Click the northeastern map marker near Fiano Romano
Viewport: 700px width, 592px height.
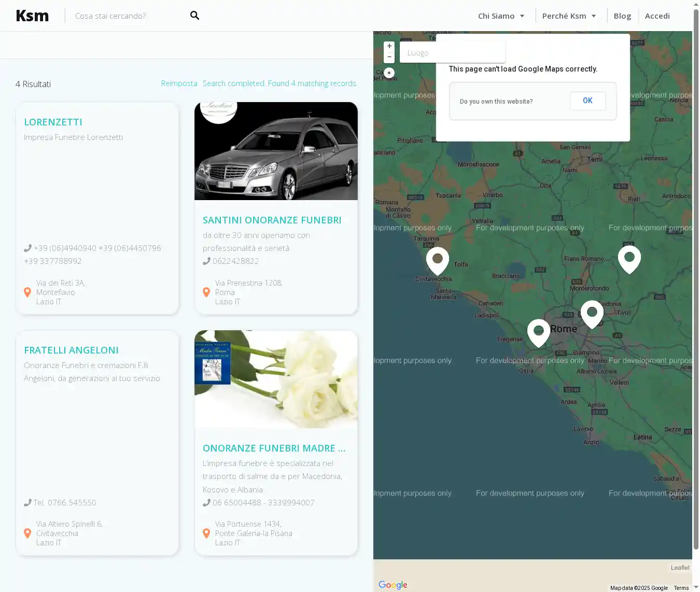point(629,258)
